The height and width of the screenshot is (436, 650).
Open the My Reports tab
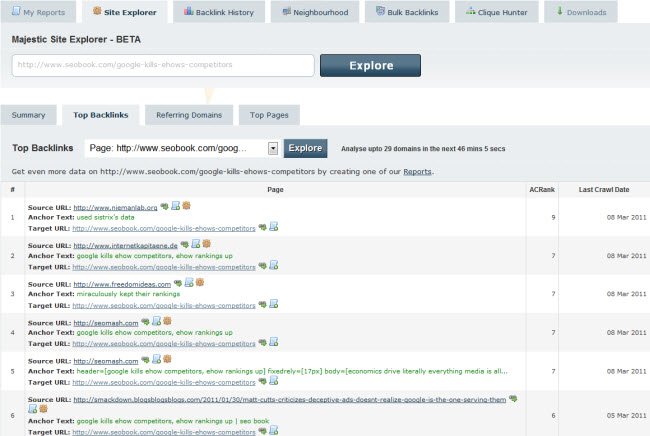[38, 12]
